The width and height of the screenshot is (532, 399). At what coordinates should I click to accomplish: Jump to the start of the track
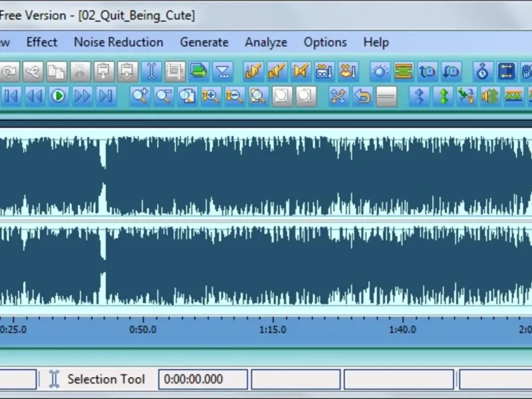(x=11, y=96)
